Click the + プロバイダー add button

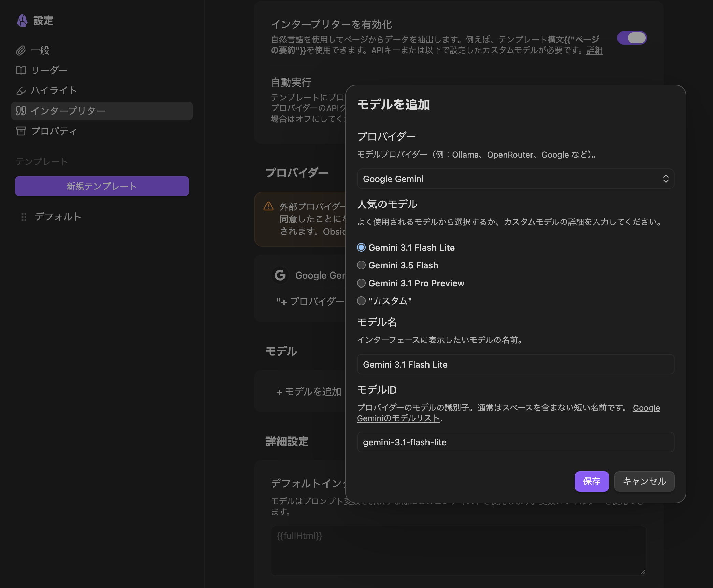pos(310,302)
